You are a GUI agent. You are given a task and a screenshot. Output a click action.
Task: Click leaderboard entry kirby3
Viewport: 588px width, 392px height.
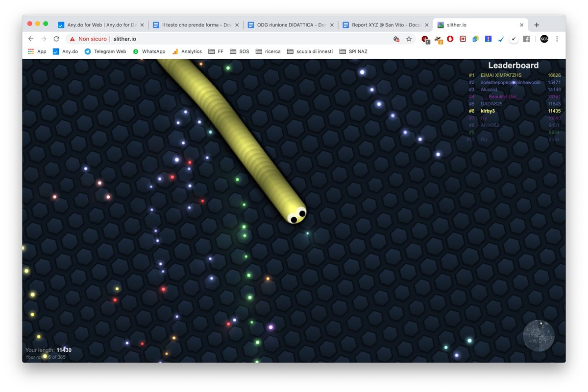pyautogui.click(x=488, y=111)
